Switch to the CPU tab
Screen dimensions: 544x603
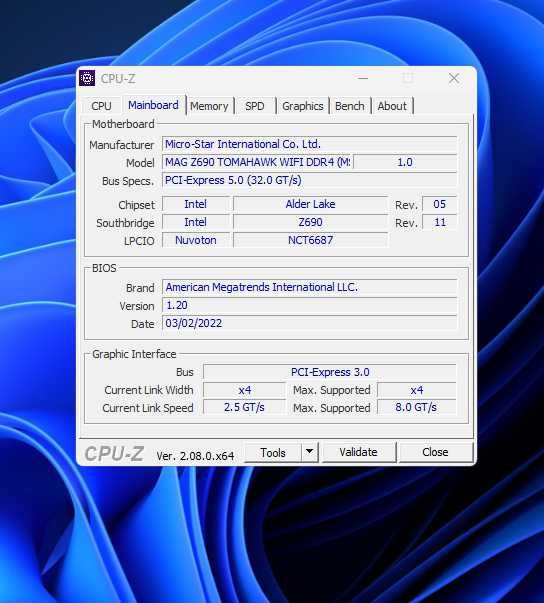point(101,106)
